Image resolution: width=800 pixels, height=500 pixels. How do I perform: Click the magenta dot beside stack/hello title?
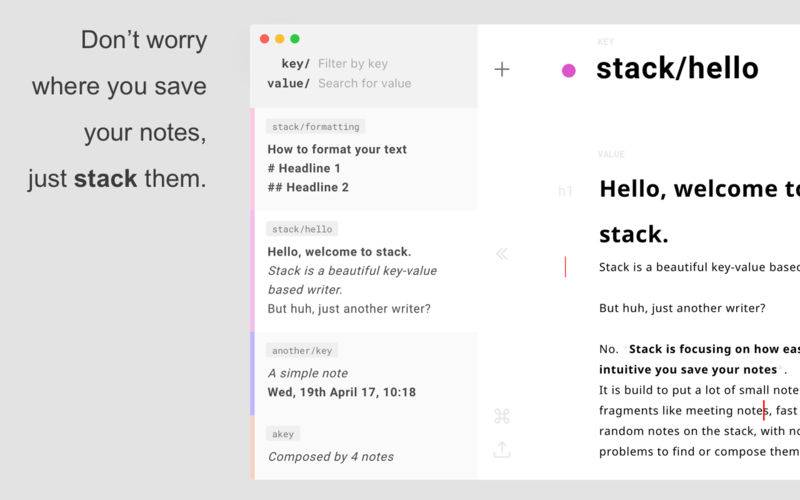(x=568, y=70)
